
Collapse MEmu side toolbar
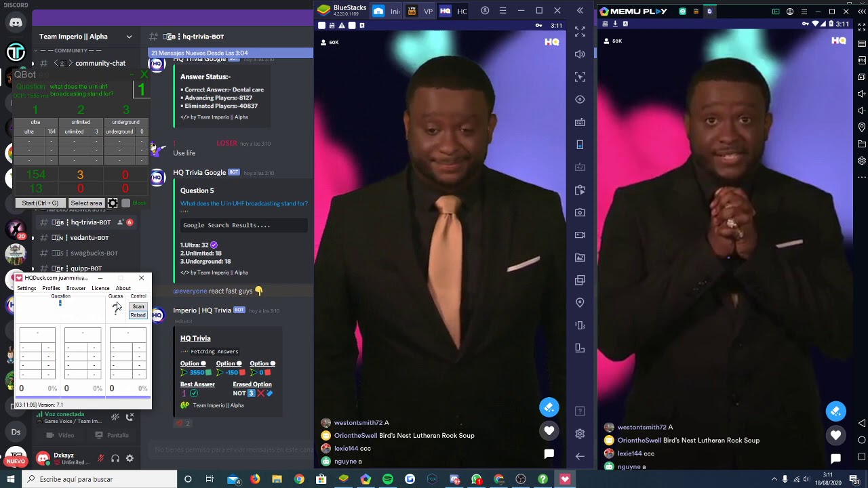tap(862, 12)
